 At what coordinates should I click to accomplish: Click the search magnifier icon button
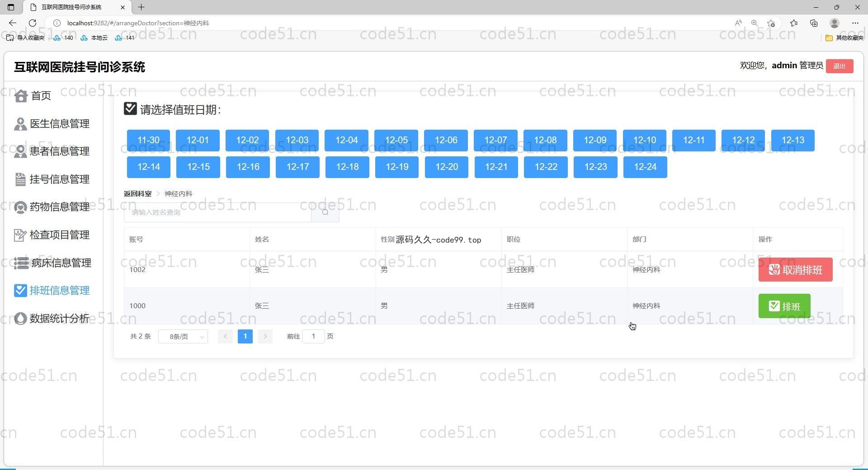pyautogui.click(x=325, y=212)
